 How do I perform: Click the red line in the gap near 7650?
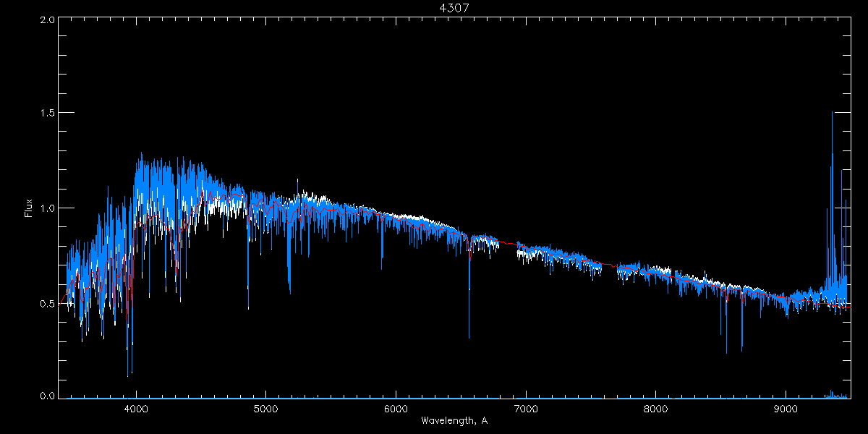coord(609,265)
